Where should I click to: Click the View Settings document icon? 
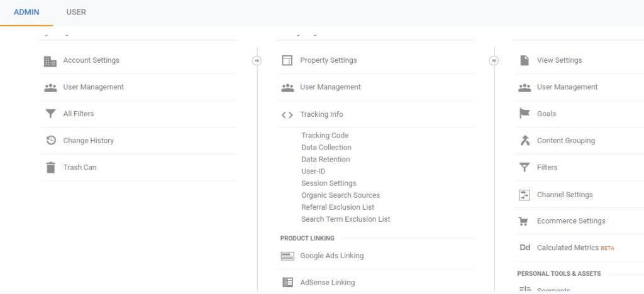pyautogui.click(x=525, y=60)
